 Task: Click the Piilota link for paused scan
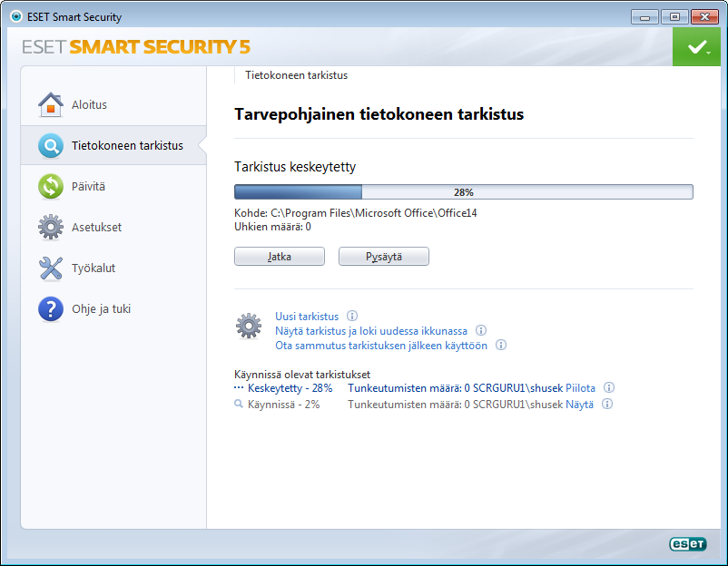tap(580, 388)
